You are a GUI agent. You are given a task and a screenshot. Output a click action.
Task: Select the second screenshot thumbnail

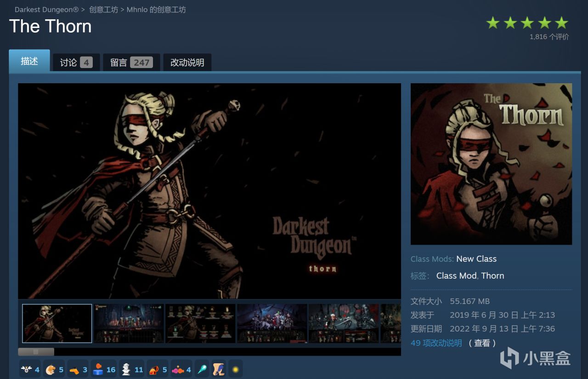pos(129,323)
